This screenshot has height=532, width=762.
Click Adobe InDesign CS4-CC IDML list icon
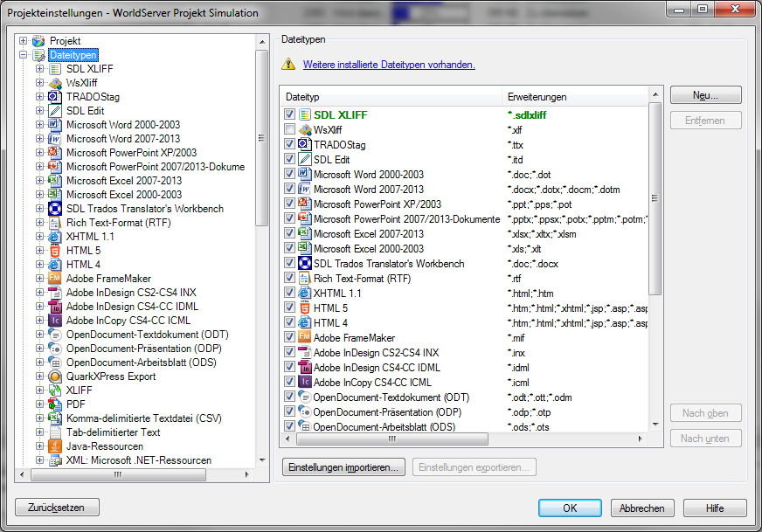(x=305, y=367)
